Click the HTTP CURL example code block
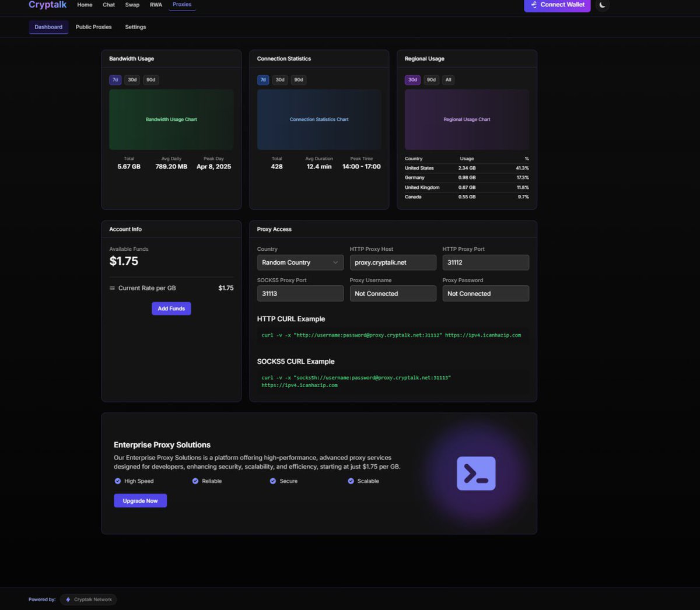Screen dimensions: 700x610 point(393,335)
